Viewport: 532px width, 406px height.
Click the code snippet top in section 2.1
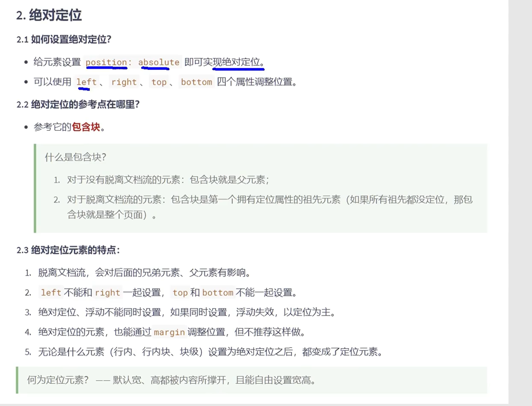coord(159,82)
